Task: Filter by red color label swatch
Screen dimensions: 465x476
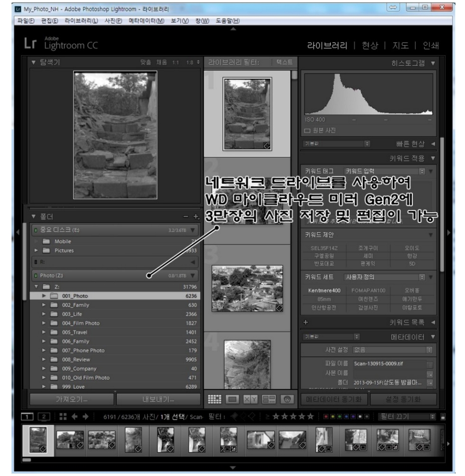Action: pyautogui.click(x=326, y=416)
